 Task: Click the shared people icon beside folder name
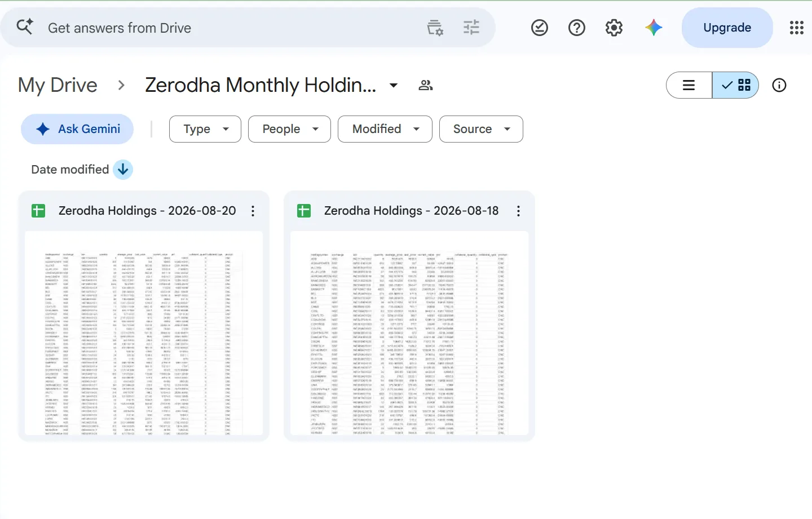(x=426, y=85)
